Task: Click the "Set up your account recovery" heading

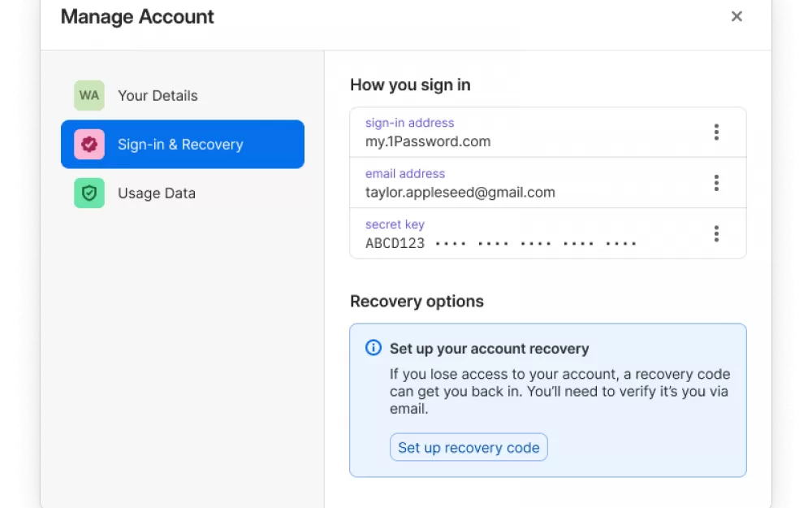Action: click(490, 349)
